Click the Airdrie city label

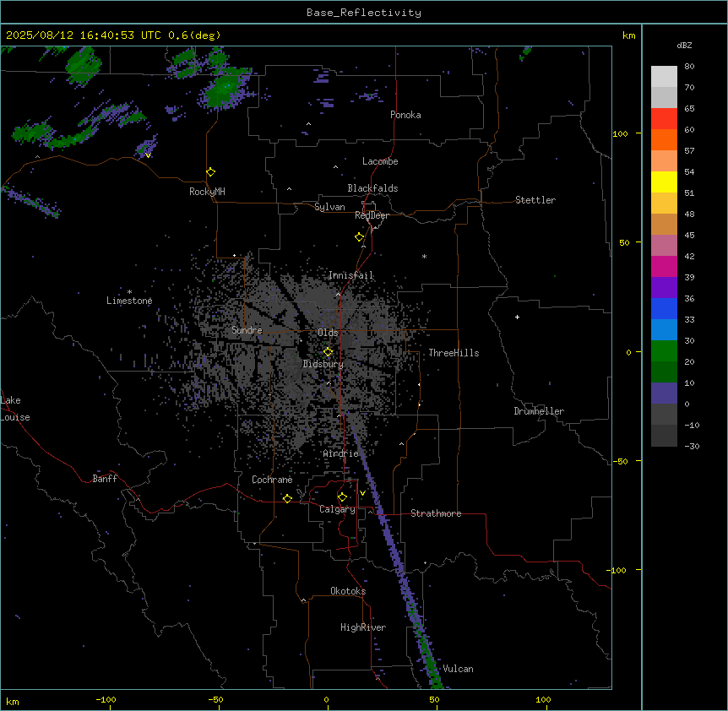341,453
